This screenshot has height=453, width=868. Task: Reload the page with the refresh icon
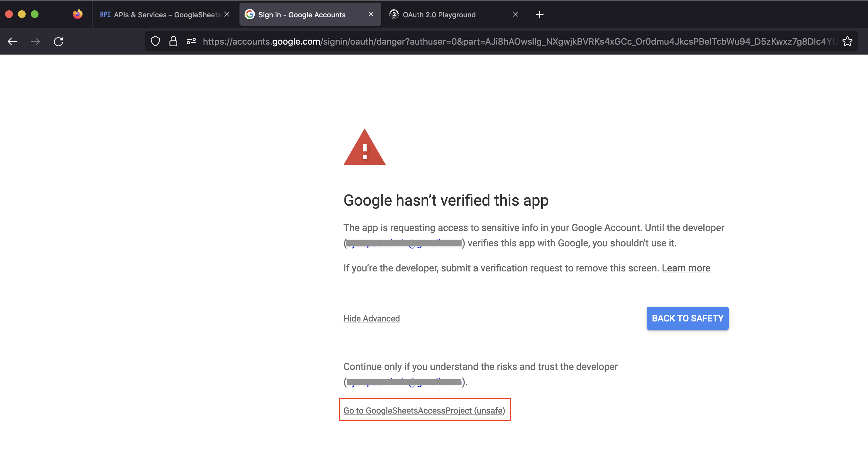tap(58, 41)
